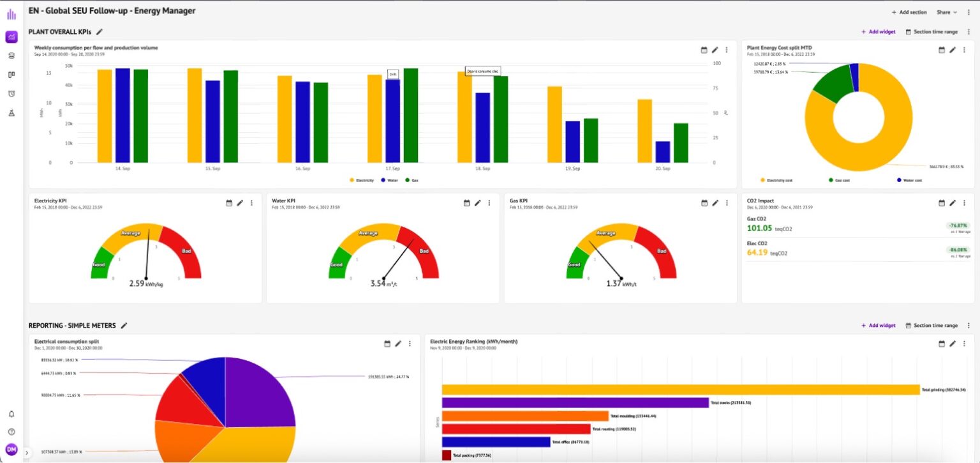Open more options of Electrical consumption split widget
The image size is (980, 463).
coord(410,344)
